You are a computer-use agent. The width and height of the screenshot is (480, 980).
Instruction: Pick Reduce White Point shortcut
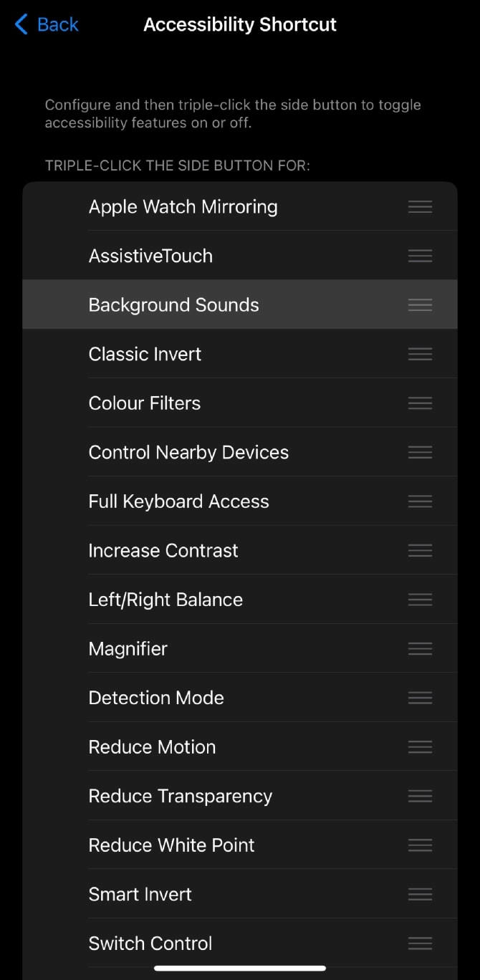[x=171, y=845]
